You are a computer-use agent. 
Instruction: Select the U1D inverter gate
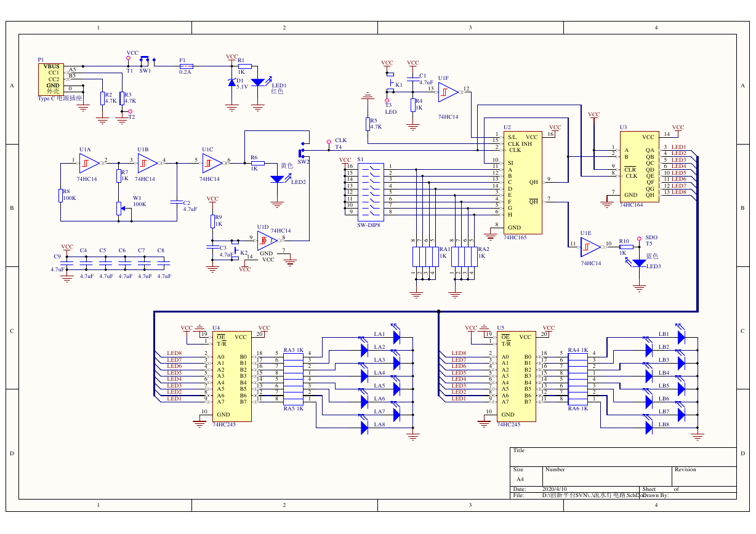(x=267, y=240)
